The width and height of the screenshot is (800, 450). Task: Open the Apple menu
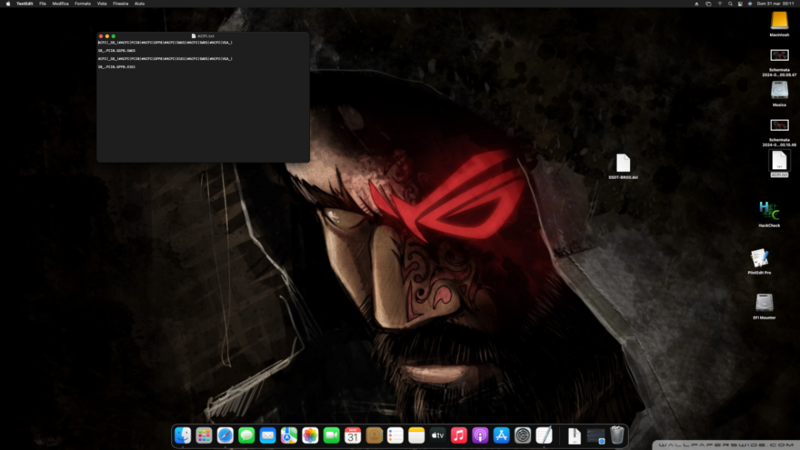[8, 4]
